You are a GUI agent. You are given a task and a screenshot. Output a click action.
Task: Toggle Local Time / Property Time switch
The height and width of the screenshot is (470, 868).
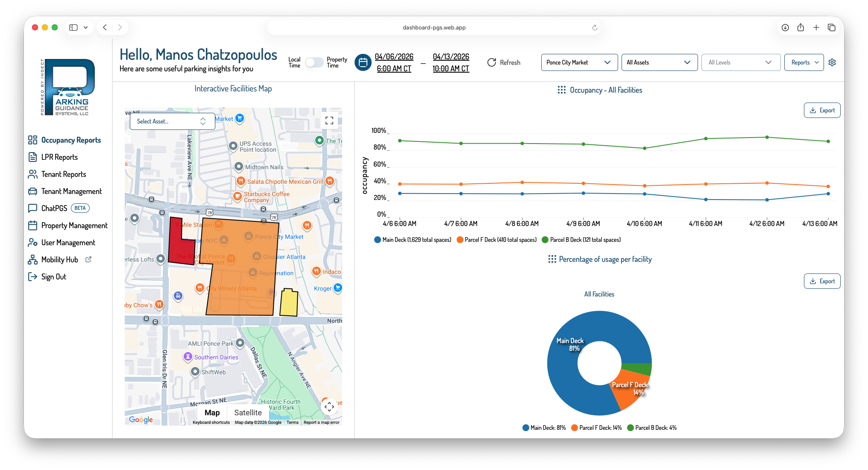pos(314,62)
